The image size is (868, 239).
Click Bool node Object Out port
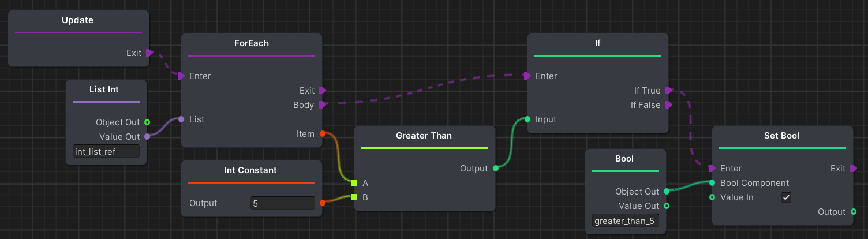click(x=666, y=191)
